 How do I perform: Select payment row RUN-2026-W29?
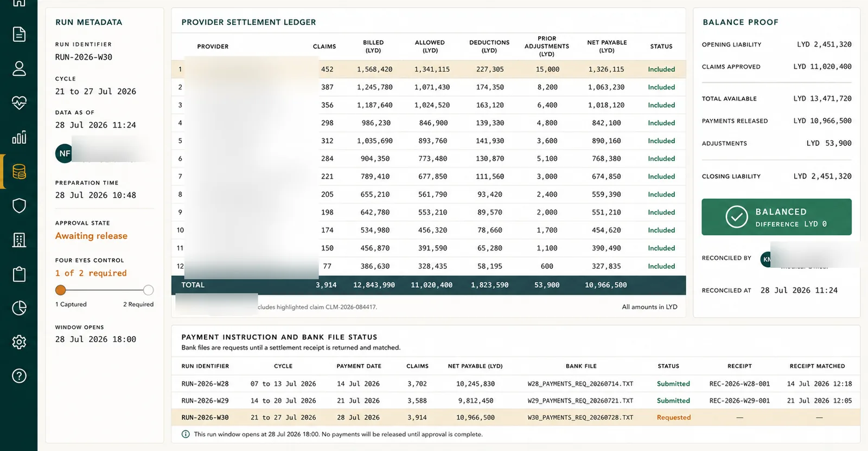click(x=515, y=401)
